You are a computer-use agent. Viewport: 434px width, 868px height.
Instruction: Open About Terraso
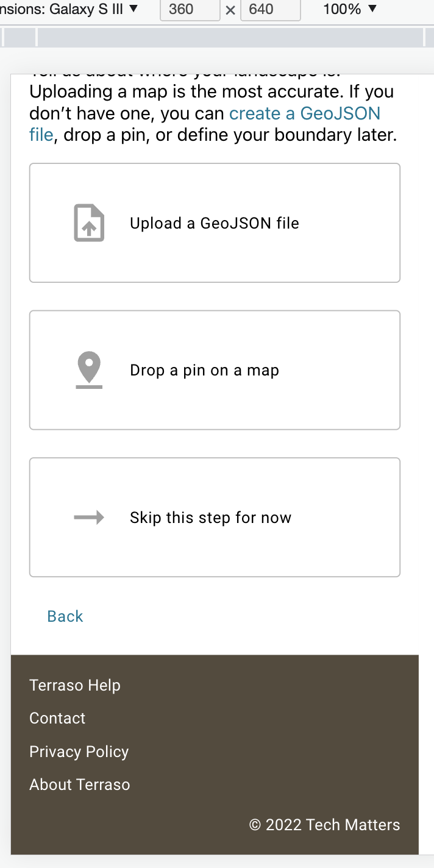point(79,784)
